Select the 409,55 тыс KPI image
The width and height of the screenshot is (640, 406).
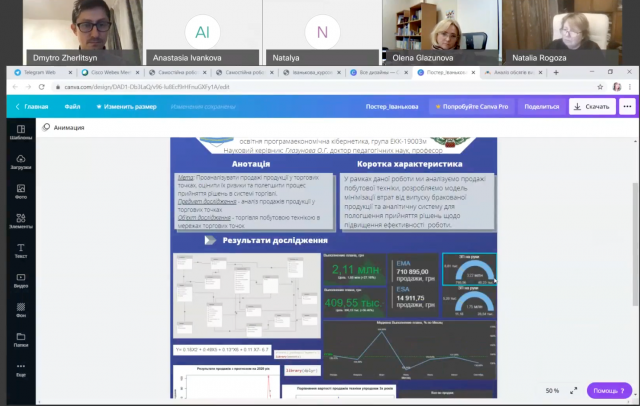354,303
